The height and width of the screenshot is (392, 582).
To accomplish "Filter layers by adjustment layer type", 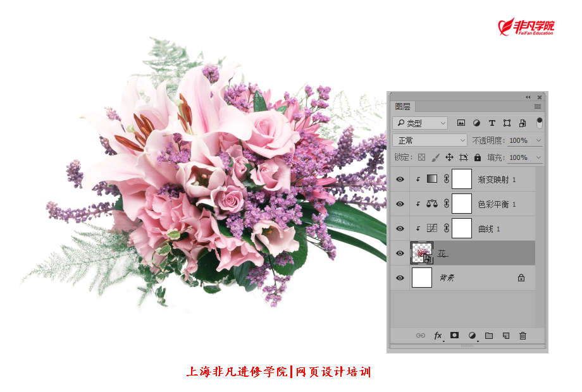I will [x=476, y=123].
